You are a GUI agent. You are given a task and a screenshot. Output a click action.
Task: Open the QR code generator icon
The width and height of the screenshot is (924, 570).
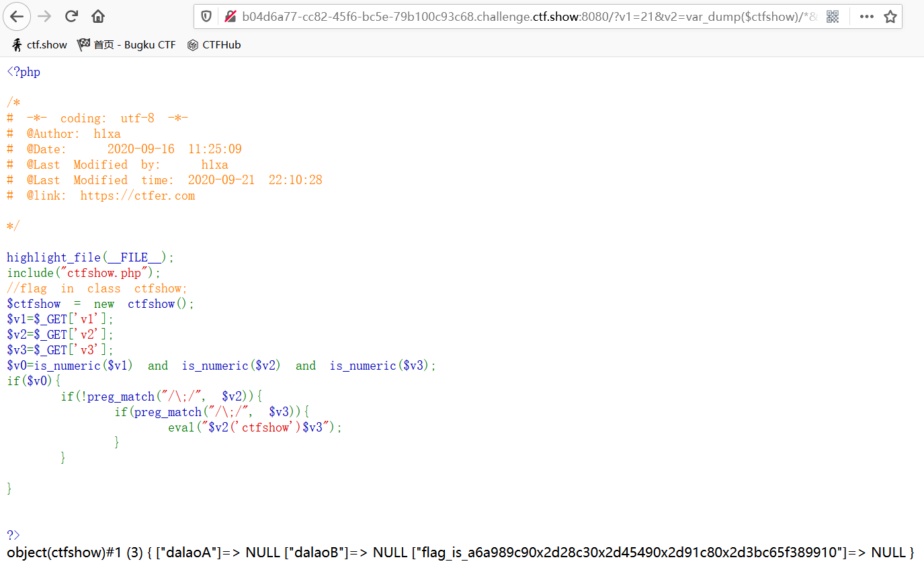833,16
